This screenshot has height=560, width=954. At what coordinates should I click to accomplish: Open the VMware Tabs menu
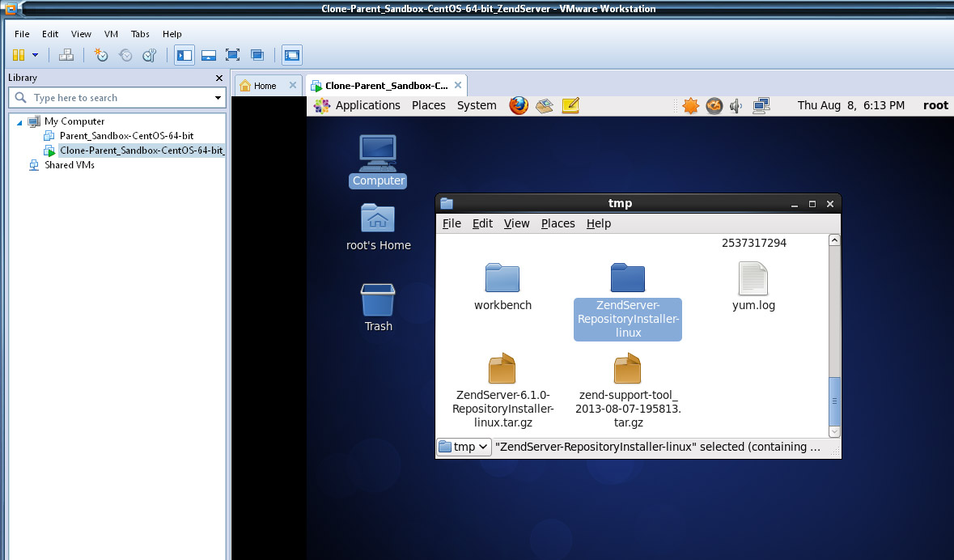(140, 34)
